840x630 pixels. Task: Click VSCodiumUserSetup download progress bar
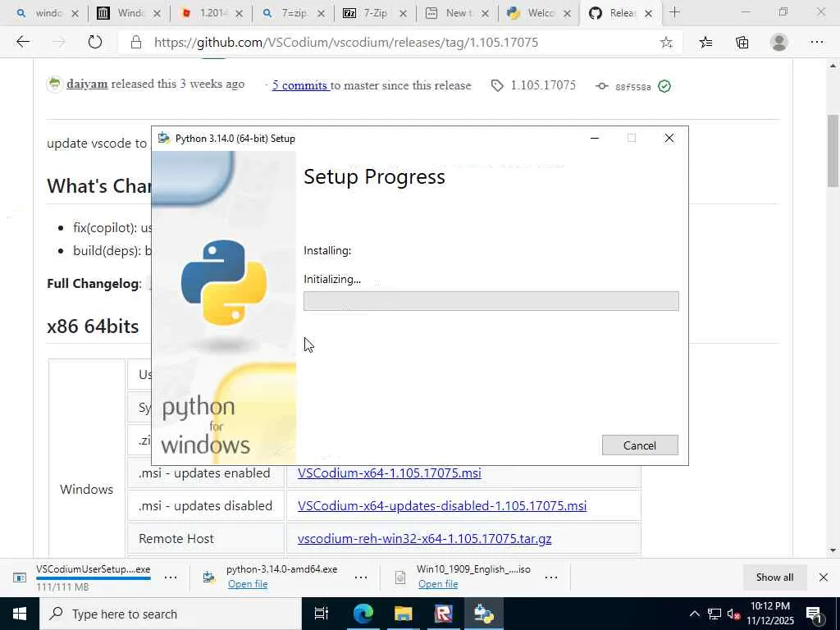click(94, 578)
